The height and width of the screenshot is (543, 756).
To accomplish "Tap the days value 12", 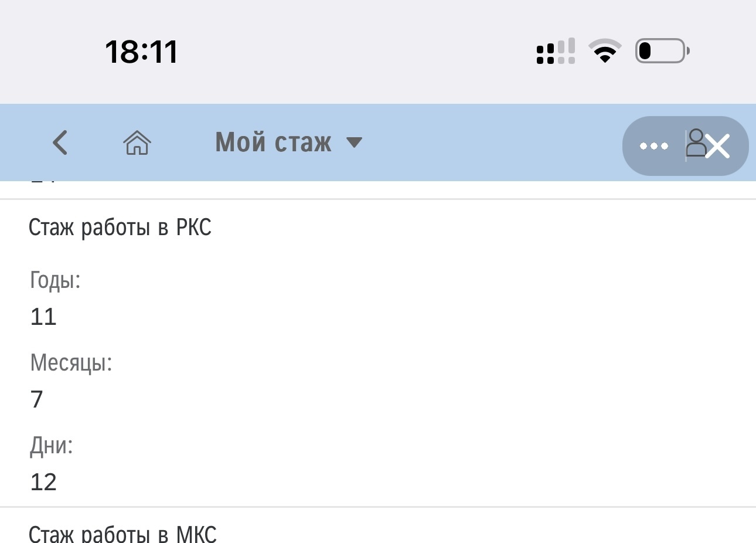I will point(43,482).
